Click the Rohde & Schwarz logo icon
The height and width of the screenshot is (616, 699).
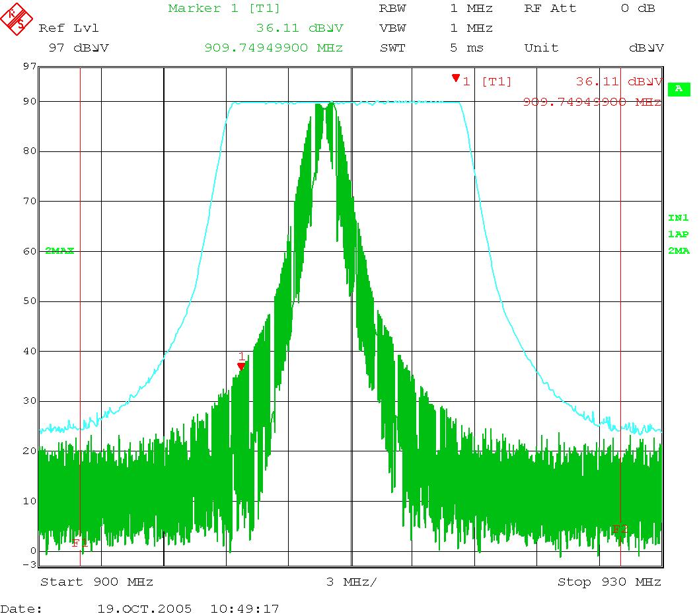(17, 18)
